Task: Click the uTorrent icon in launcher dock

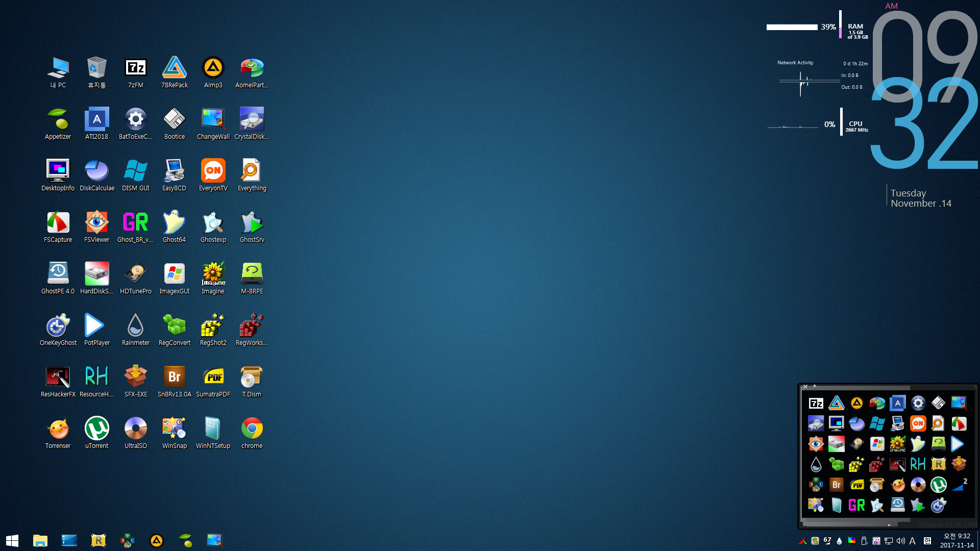Action: coord(939,485)
